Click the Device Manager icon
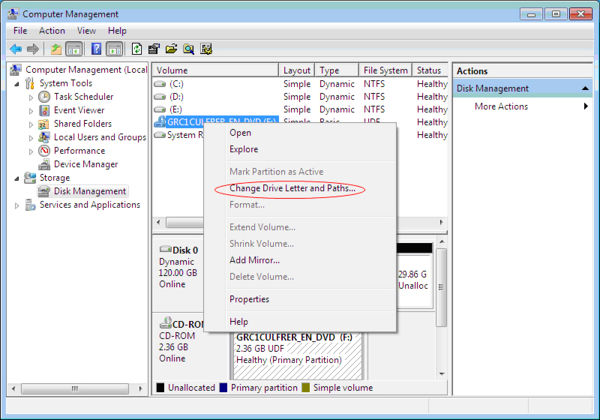The image size is (600, 420). tap(44, 164)
